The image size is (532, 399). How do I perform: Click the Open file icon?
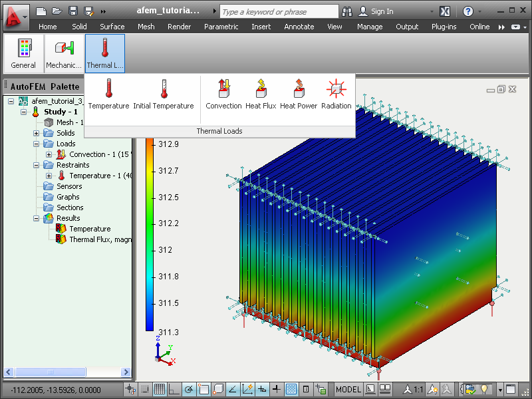point(57,11)
